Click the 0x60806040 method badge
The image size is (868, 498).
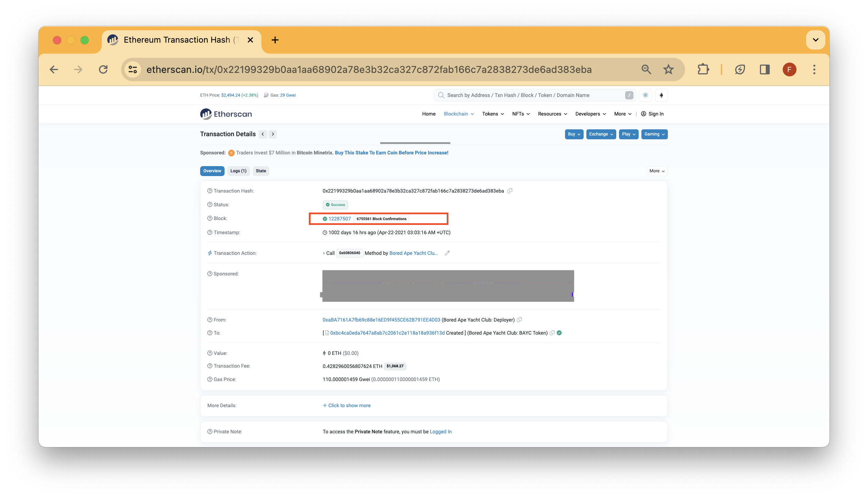(349, 253)
